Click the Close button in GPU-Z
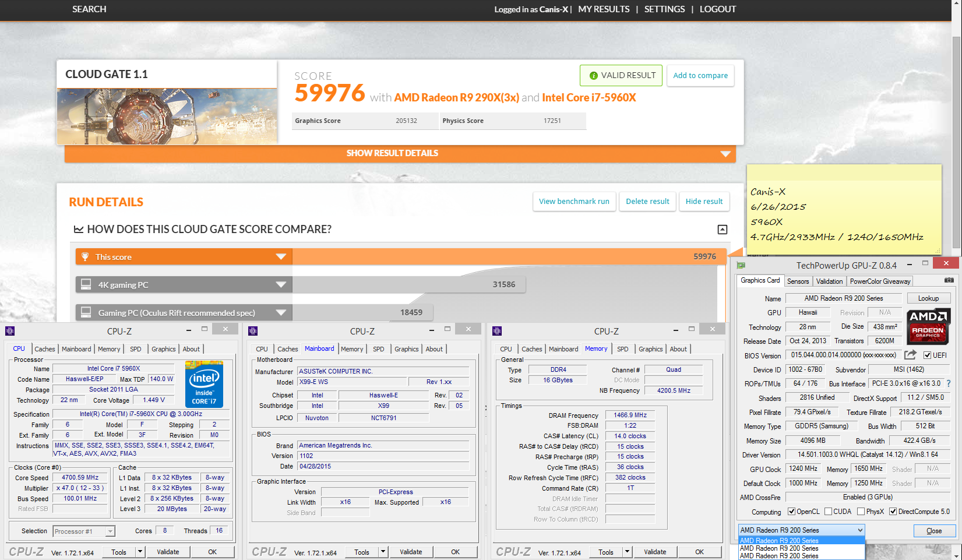This screenshot has width=962, height=560. (x=934, y=531)
